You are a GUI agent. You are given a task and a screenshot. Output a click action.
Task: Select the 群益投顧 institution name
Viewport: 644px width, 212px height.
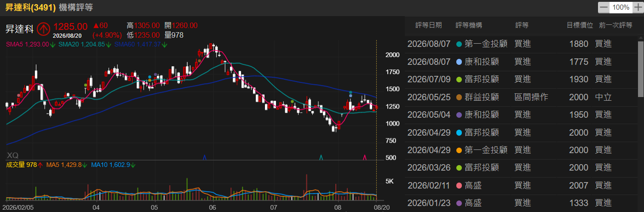pos(482,97)
